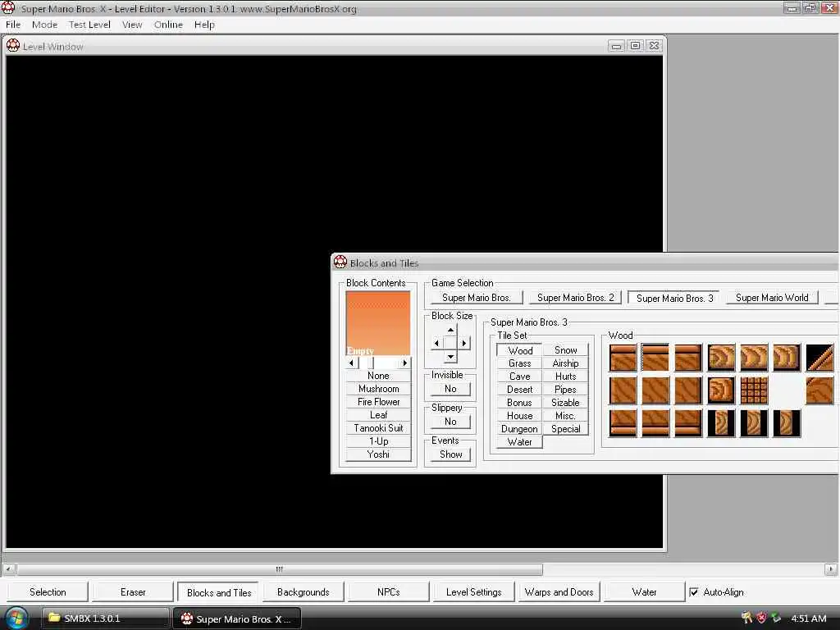Choose Super Mario World game selection
The width and height of the screenshot is (840, 630).
coord(772,298)
